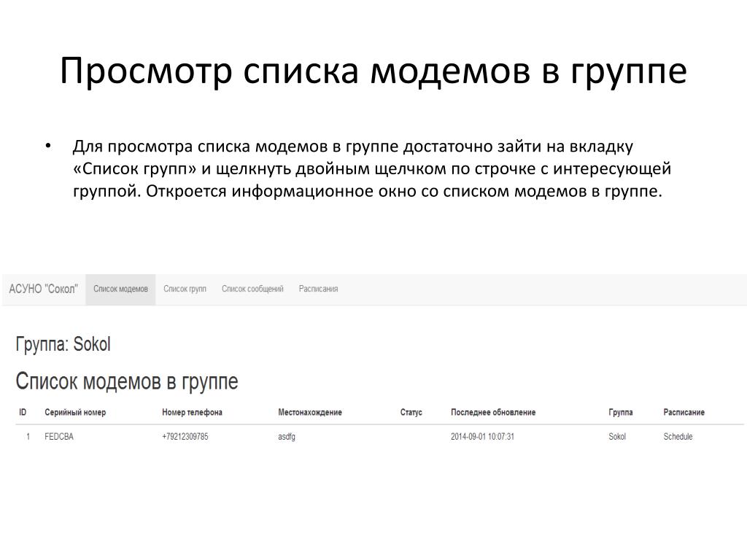Click the Номер телефона column header
The width and height of the screenshot is (747, 560).
pyautogui.click(x=192, y=413)
